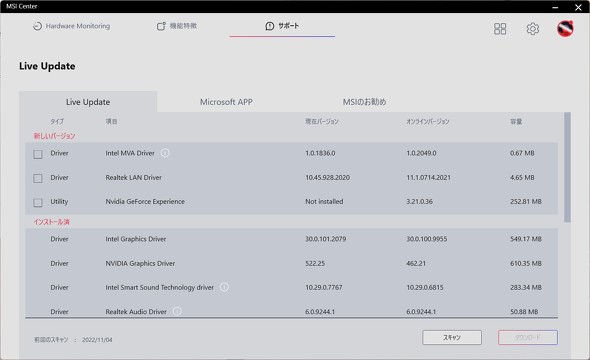Switch to the Live Update sub-tab

click(88, 102)
